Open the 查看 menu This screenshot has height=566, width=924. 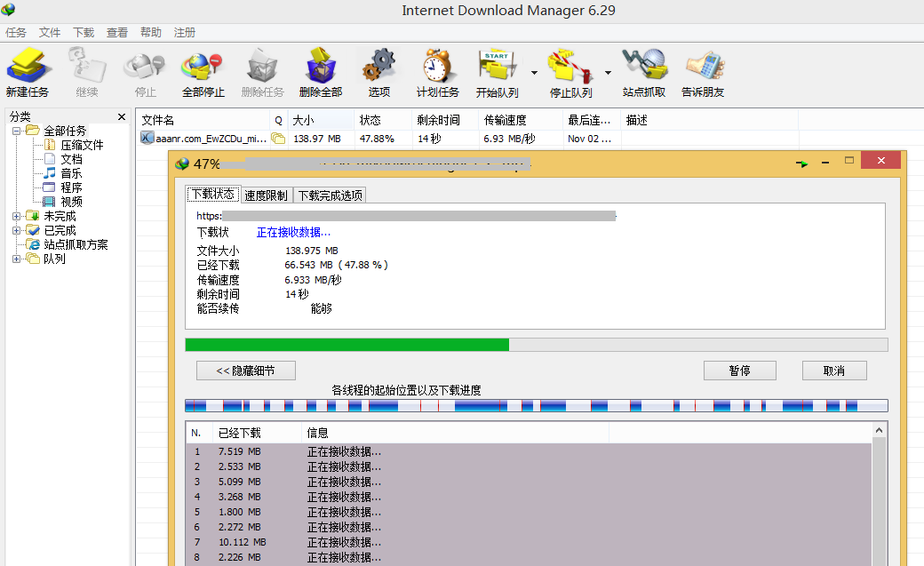[x=117, y=32]
